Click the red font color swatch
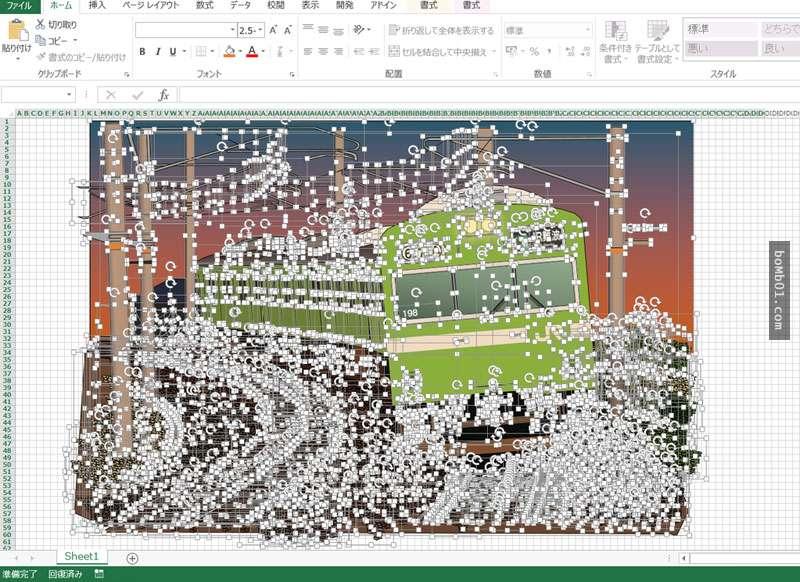The image size is (800, 582). pos(251,51)
